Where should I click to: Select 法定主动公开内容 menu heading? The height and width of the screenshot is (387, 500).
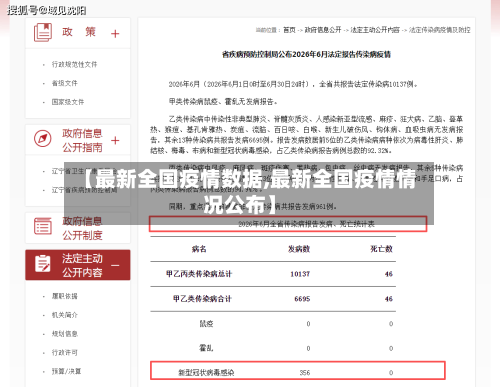[x=82, y=265]
